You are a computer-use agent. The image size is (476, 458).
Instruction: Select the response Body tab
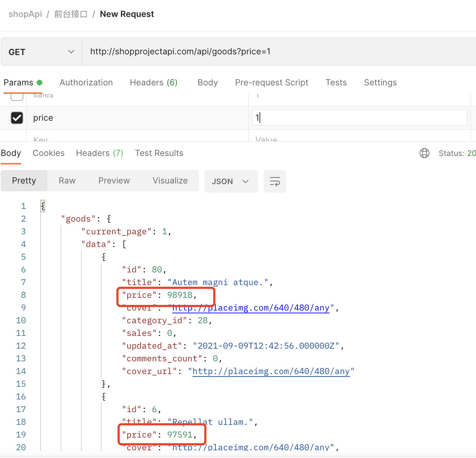click(11, 153)
